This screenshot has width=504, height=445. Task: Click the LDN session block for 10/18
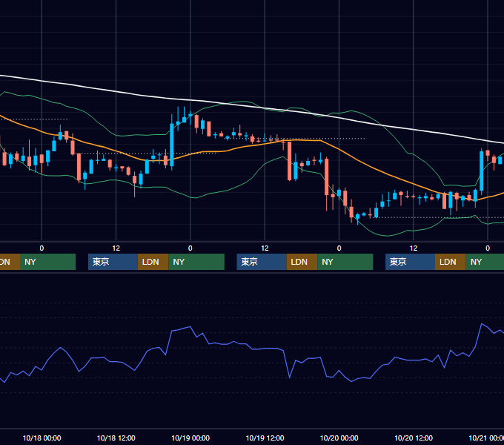(153, 262)
